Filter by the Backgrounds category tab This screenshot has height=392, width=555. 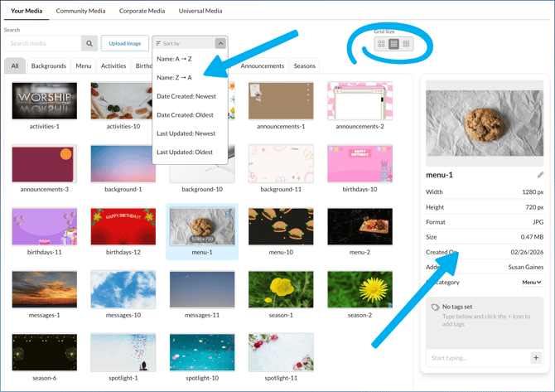(x=49, y=66)
